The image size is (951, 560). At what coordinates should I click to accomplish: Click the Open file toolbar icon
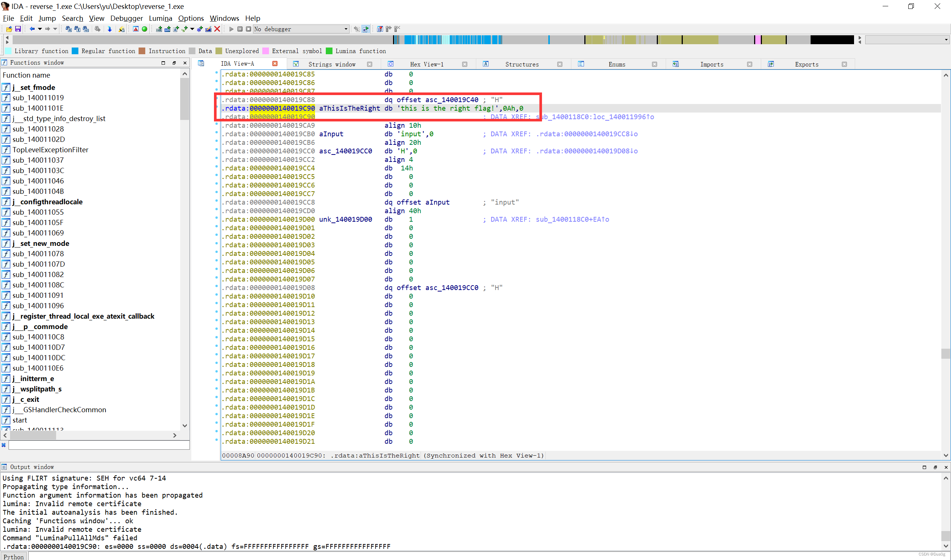9,29
